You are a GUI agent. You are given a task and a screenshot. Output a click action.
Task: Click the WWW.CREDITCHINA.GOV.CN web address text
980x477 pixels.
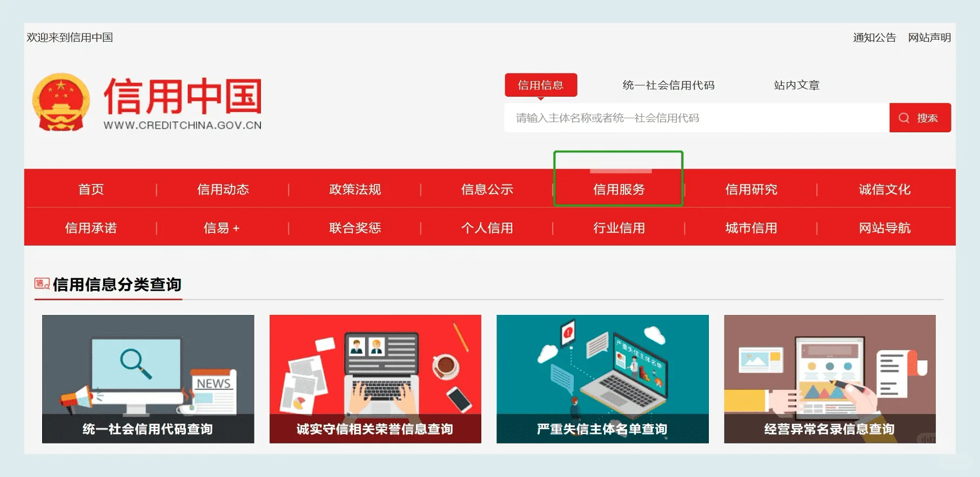tap(183, 125)
